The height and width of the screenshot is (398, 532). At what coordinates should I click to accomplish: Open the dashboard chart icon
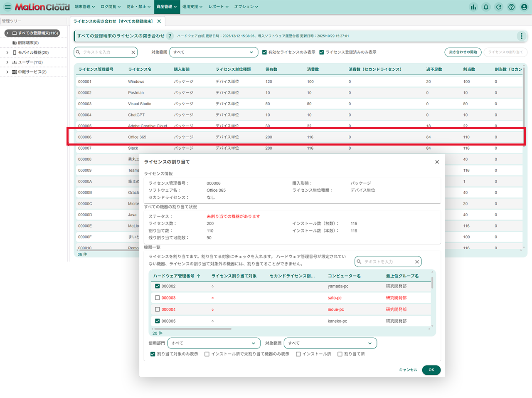click(473, 7)
